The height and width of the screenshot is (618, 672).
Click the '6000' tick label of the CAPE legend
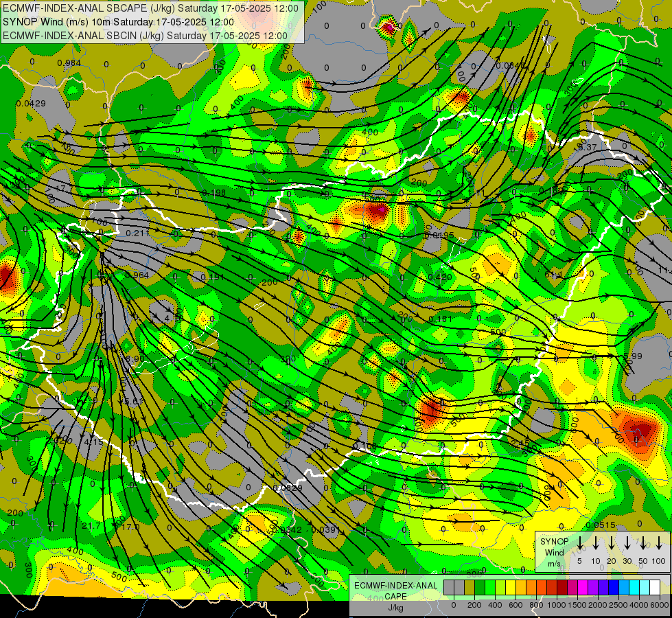point(660,605)
